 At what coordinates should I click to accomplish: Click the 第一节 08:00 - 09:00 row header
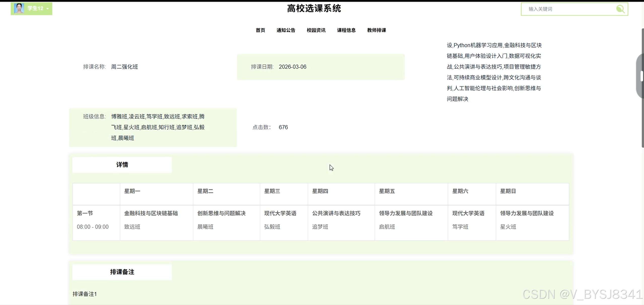pos(96,223)
